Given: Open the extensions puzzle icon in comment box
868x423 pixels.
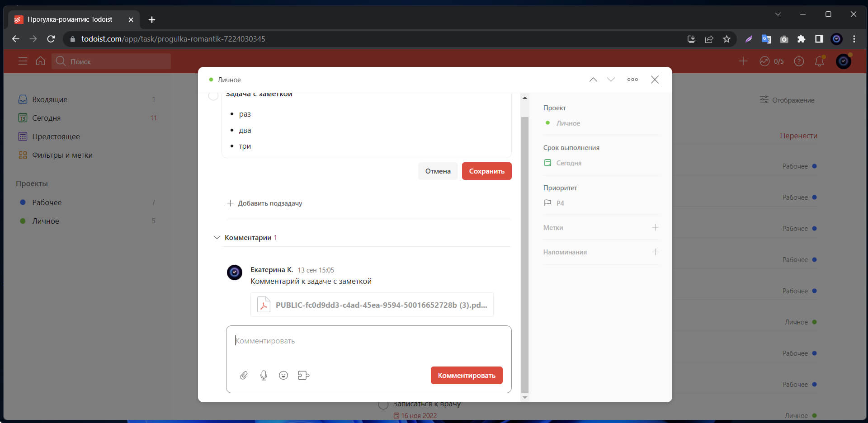Looking at the screenshot, I should 303,375.
